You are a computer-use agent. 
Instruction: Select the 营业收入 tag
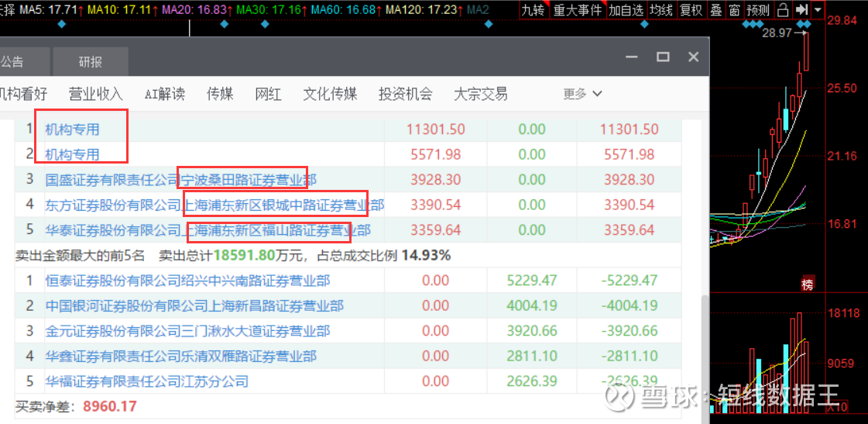[x=96, y=94]
